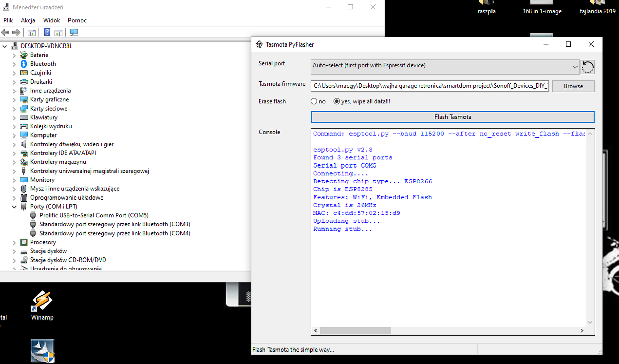Select Standardowy port szeregowy Bluetooth (COM4)
Screen dimensions: 619x364
click(115, 233)
